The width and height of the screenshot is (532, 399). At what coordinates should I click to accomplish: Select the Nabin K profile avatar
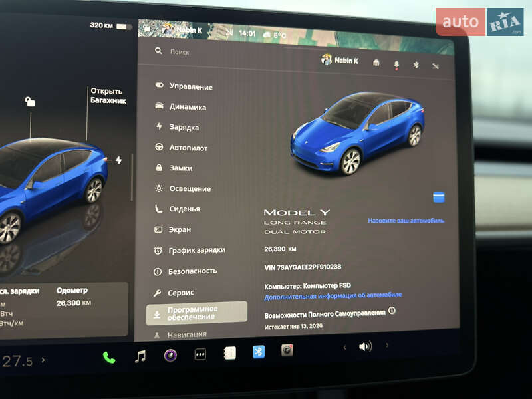pyautogui.click(x=326, y=59)
